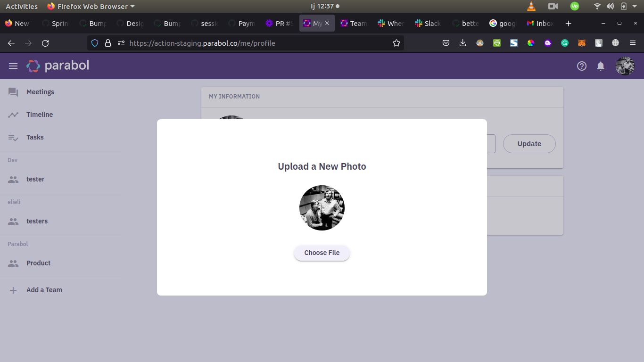Open your profile avatar in the header
Viewport: 644px width, 362px height.
click(x=625, y=66)
